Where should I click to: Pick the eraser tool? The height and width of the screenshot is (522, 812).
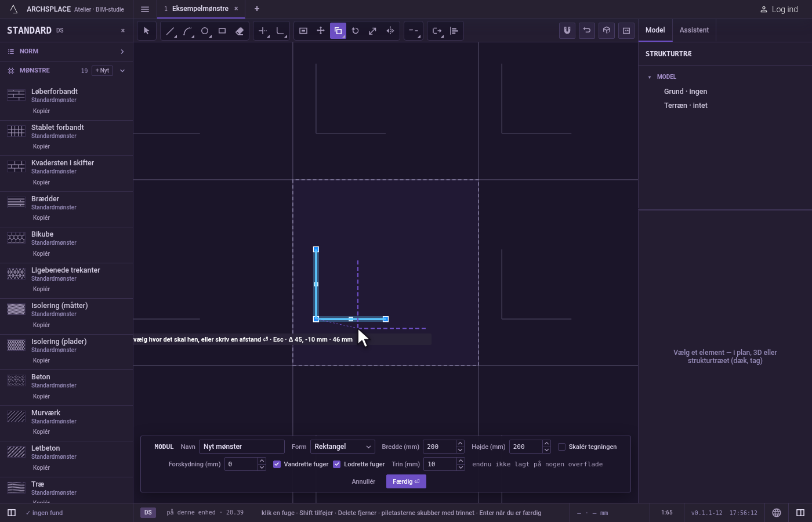(x=240, y=31)
